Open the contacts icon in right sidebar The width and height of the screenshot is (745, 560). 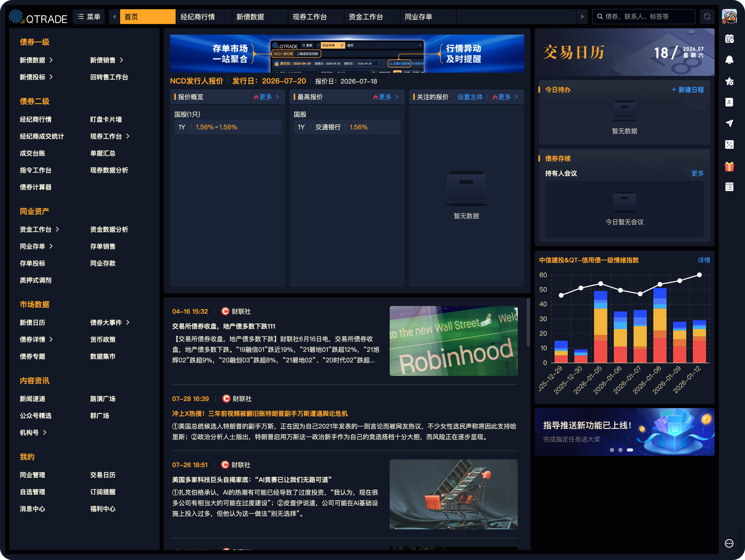coord(729,102)
